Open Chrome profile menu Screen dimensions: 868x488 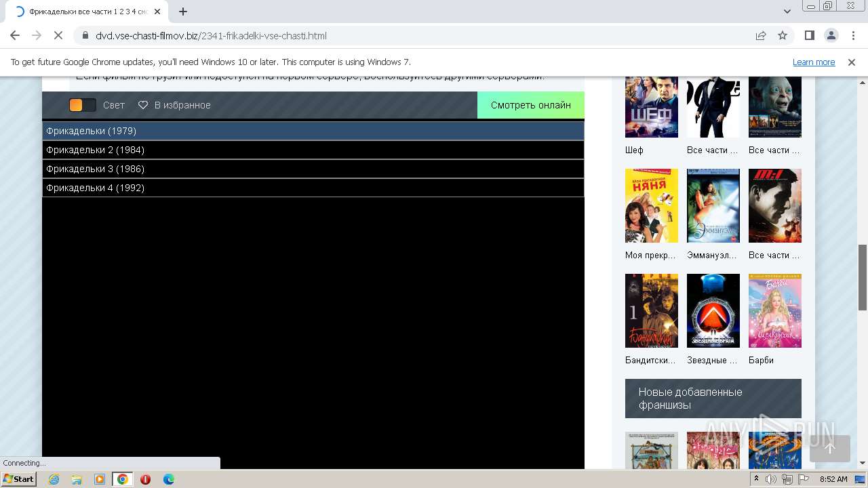click(831, 35)
